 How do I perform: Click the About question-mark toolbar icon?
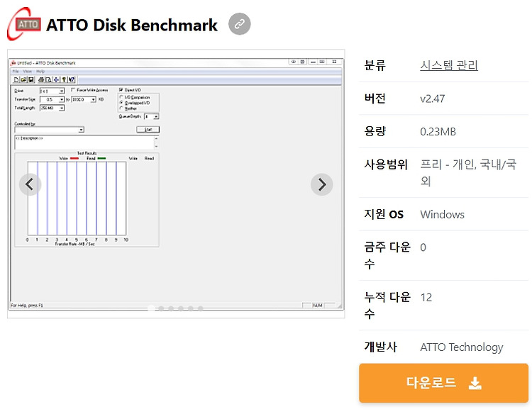(63, 79)
